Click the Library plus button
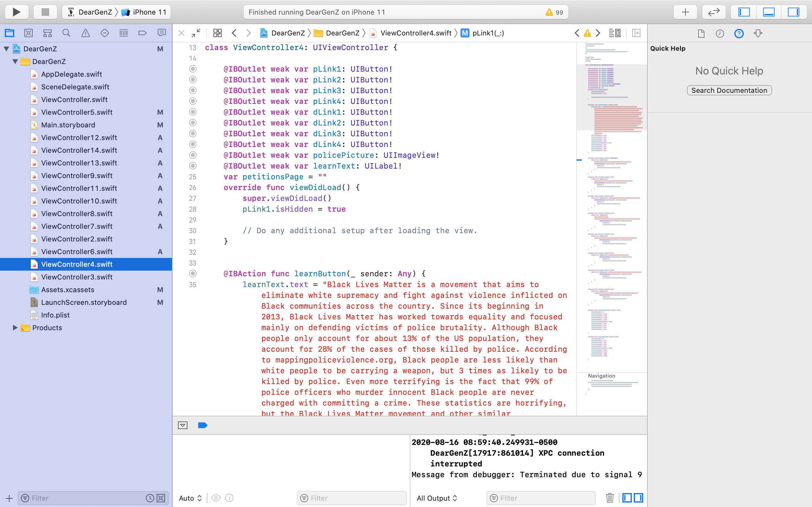Viewport: 812px width, 507px height. 685,12
